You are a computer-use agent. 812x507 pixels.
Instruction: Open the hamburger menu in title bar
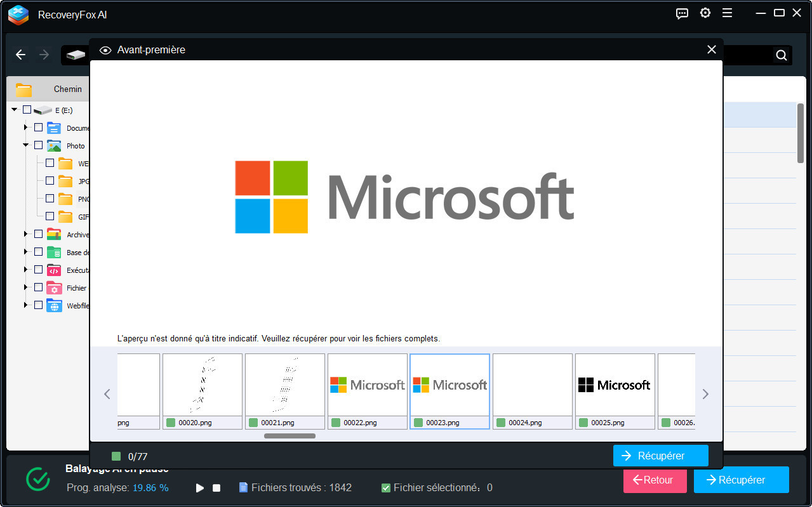[x=728, y=13]
